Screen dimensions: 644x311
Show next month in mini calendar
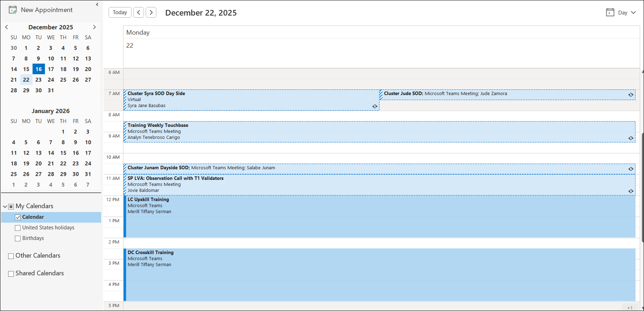[94, 27]
